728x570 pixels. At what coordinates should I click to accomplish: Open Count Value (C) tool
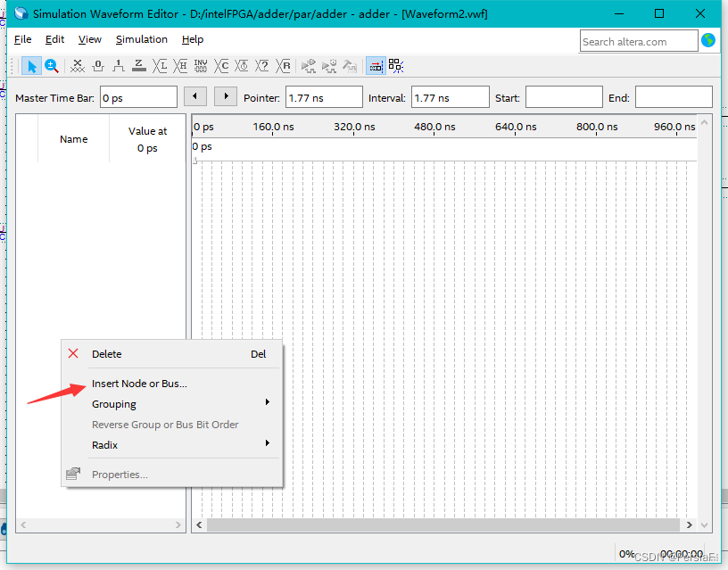pos(221,66)
